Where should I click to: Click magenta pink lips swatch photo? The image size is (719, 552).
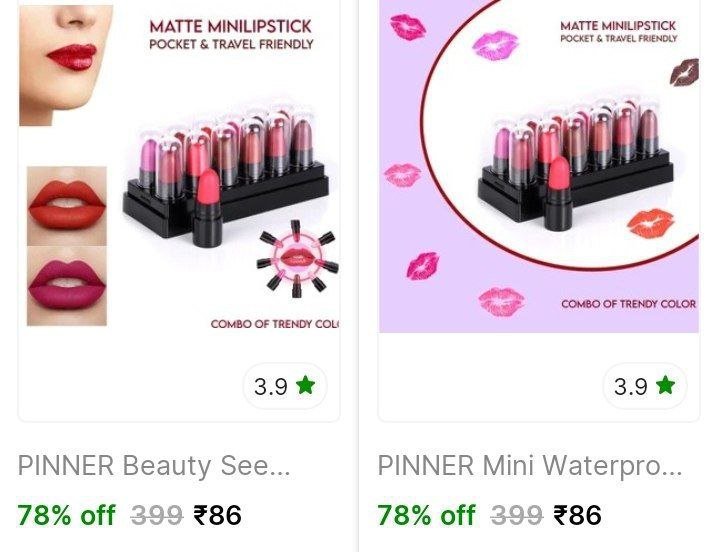click(x=67, y=286)
